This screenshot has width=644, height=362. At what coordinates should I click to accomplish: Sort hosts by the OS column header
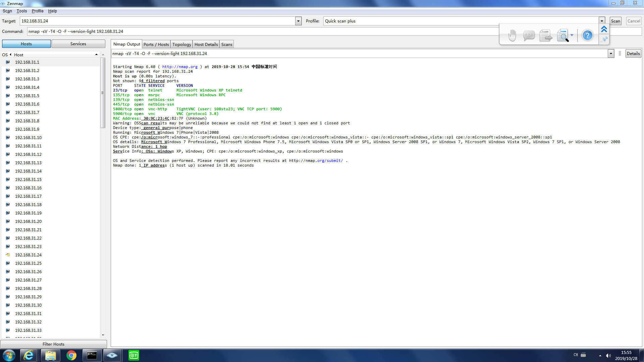coord(5,55)
